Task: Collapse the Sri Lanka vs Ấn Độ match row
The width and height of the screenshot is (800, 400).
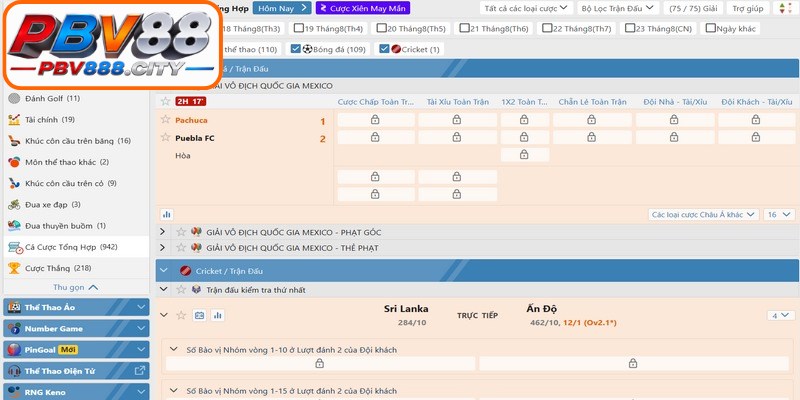Action: click(164, 315)
